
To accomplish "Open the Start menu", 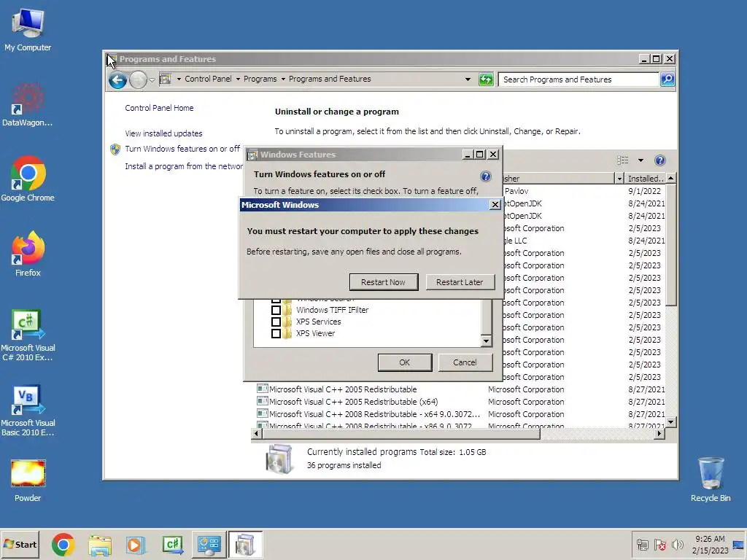I will (20, 544).
